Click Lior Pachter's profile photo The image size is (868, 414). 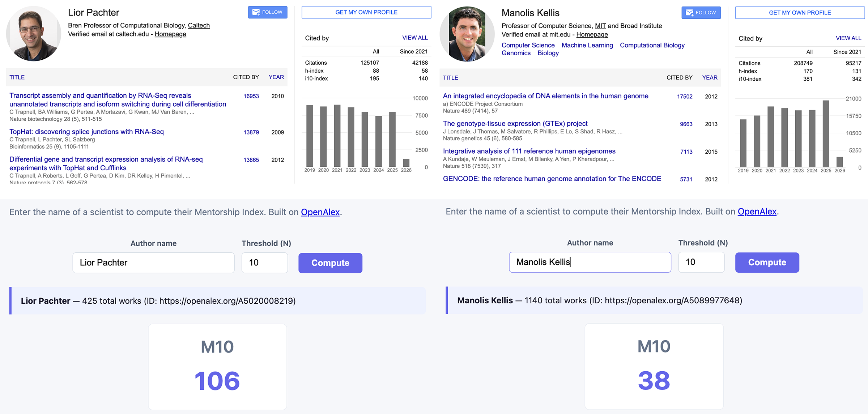[34, 34]
